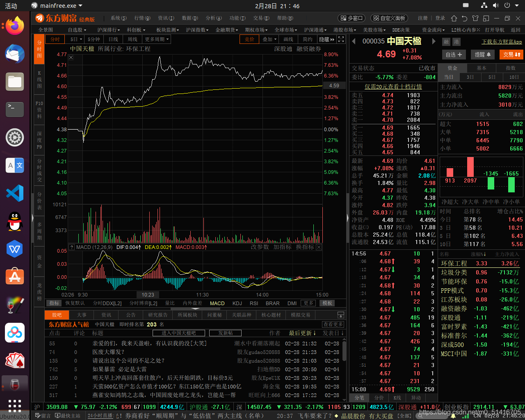Show applications grid in the dock

15,405
